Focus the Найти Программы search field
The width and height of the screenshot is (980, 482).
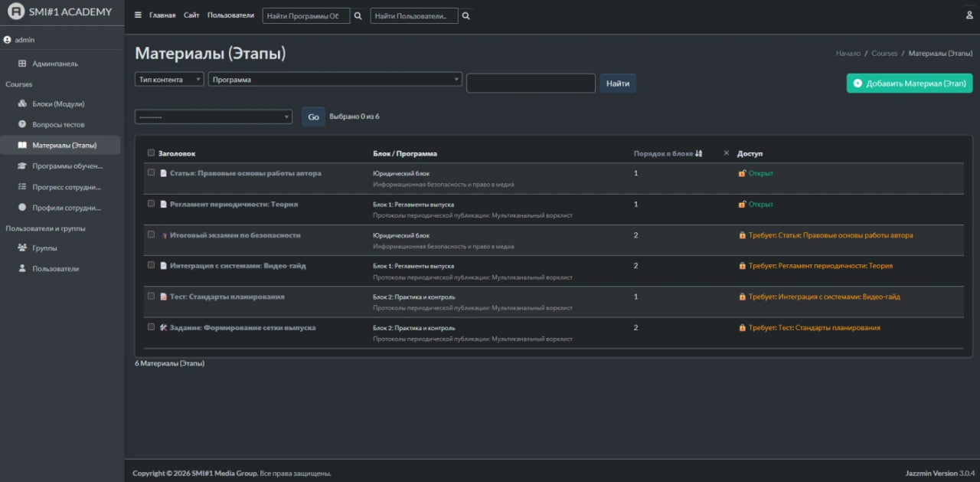pyautogui.click(x=306, y=15)
